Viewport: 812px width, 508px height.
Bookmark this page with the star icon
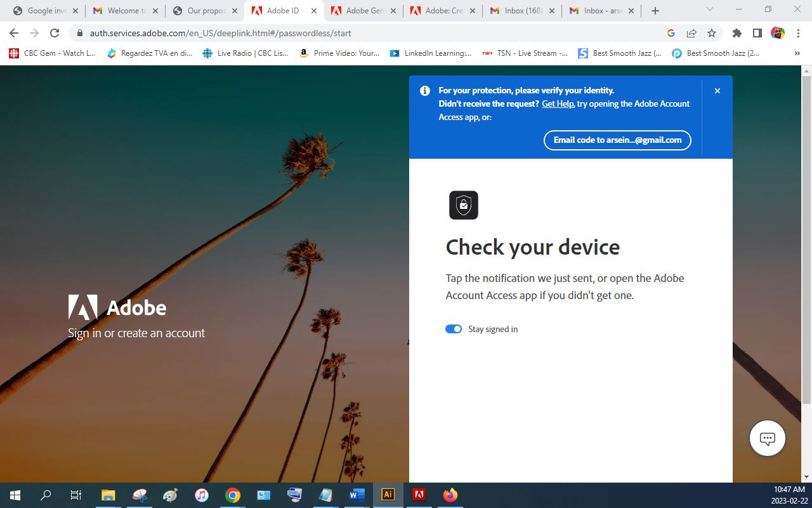coord(712,33)
